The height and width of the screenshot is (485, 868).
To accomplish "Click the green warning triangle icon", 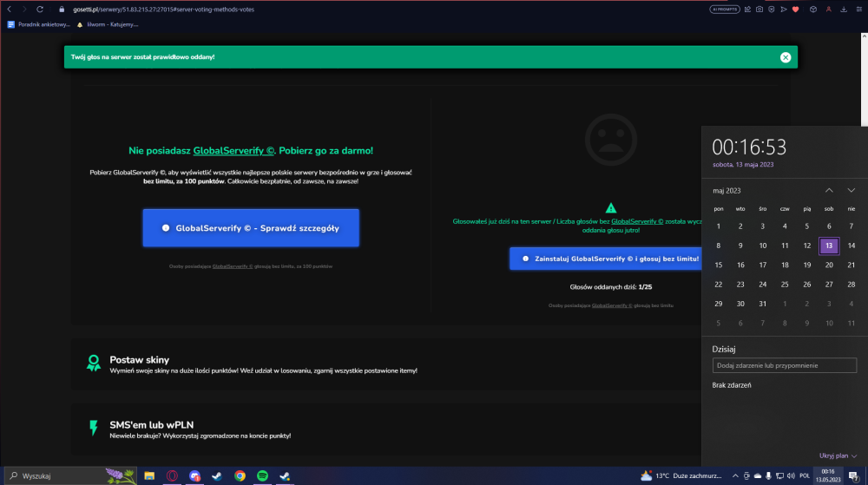I will 610,208.
